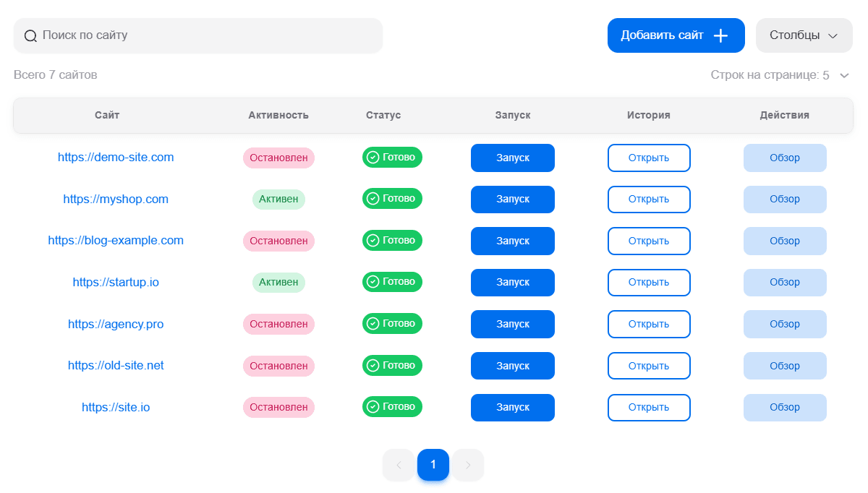Image resolution: width=868 pixels, height=493 pixels.
Task: Open history Открыть for agency.pro
Action: (649, 324)
